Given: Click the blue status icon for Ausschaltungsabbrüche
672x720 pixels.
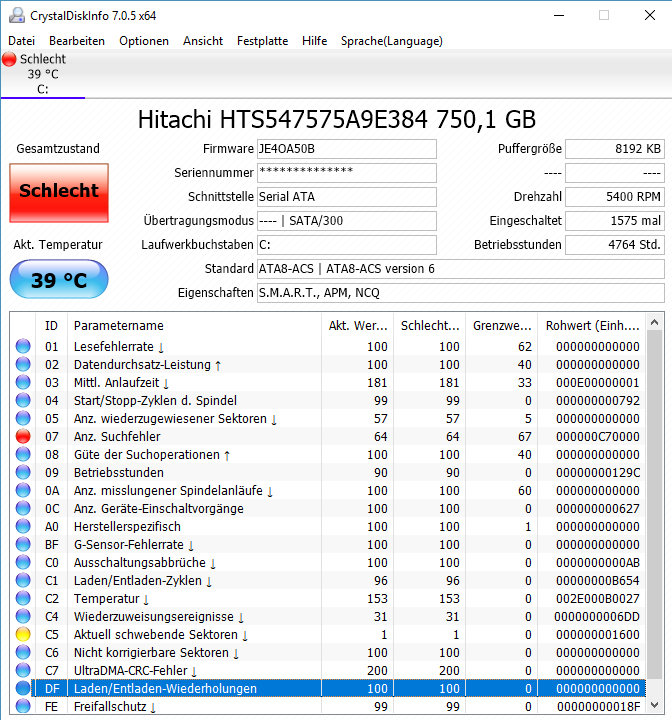Looking at the screenshot, I should pos(23,562).
